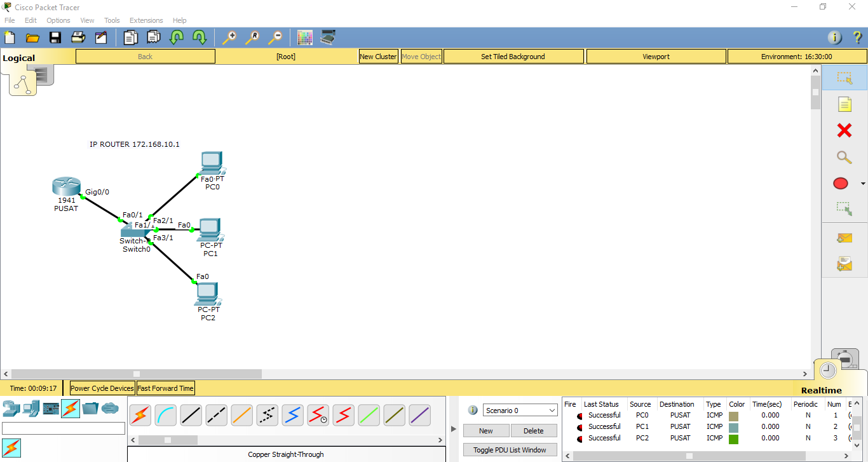Select the Components category icon
Screen dimensions: 868x462
(x=51, y=408)
